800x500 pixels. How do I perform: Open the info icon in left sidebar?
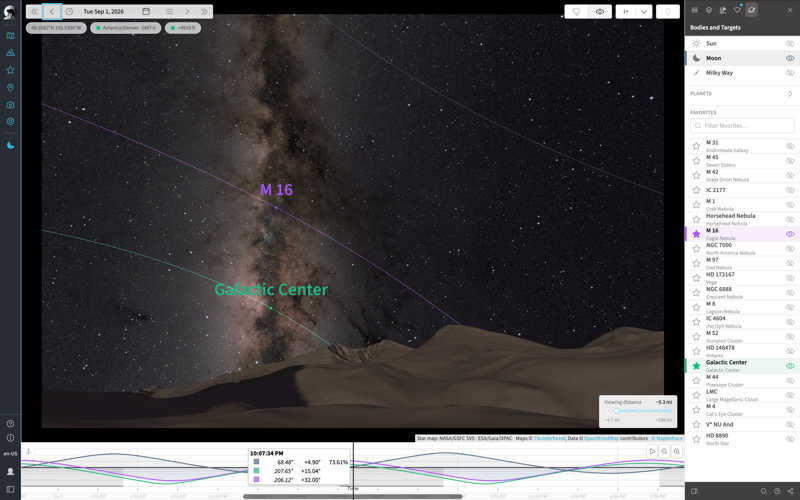tap(10, 438)
